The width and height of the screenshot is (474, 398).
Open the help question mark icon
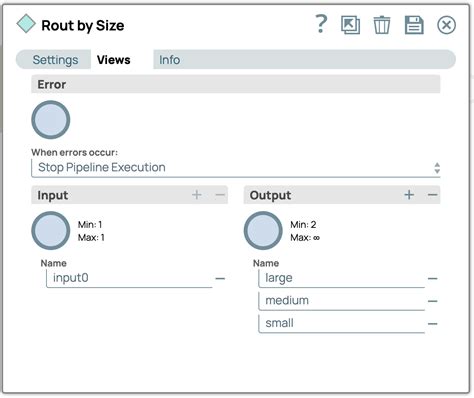tap(321, 24)
